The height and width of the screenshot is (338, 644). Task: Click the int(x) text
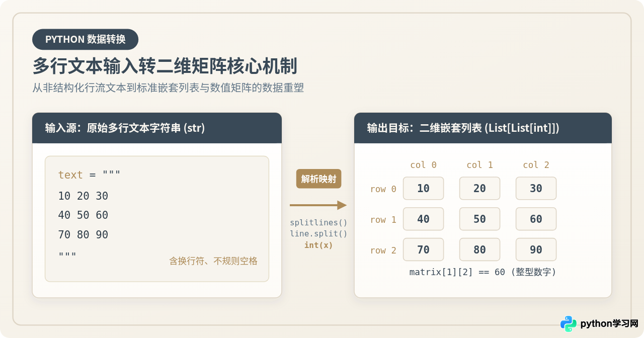(x=318, y=245)
